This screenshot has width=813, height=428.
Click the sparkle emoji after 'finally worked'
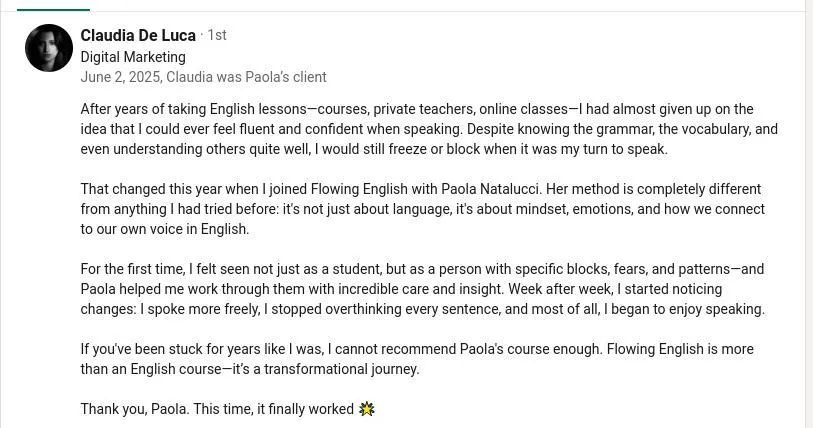pyautogui.click(x=367, y=409)
